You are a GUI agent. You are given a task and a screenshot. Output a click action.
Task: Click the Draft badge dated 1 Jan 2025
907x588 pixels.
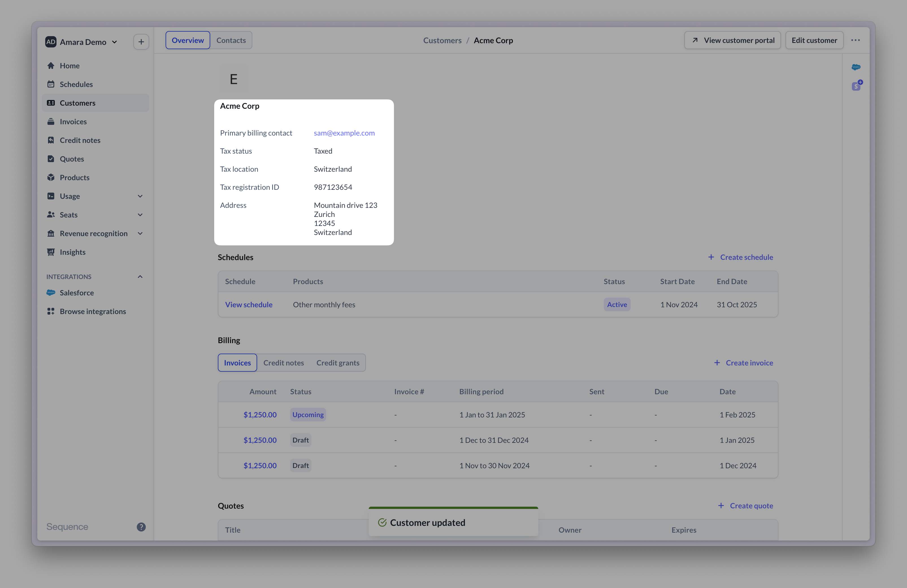(x=301, y=440)
